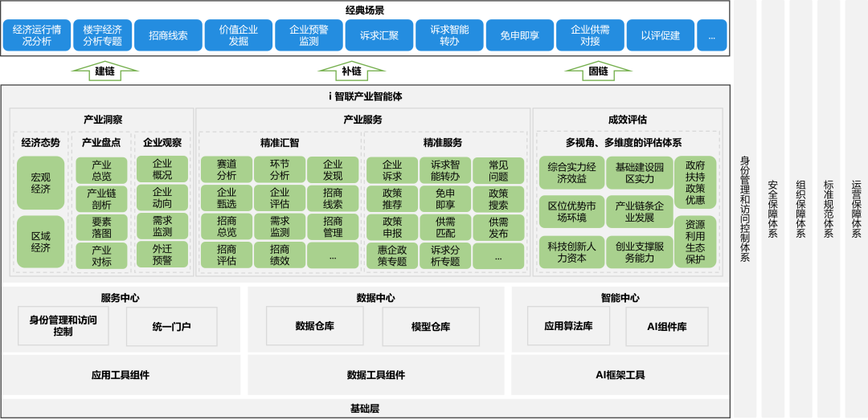Open the 外迁预警 item under 企业观察
The width and height of the screenshot is (868, 420).
tap(162, 255)
